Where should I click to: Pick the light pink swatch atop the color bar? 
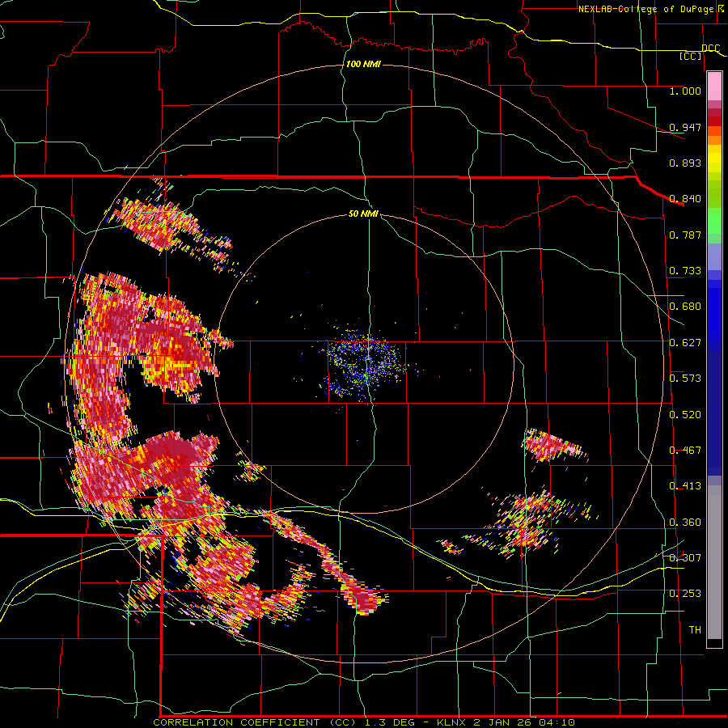(714, 87)
